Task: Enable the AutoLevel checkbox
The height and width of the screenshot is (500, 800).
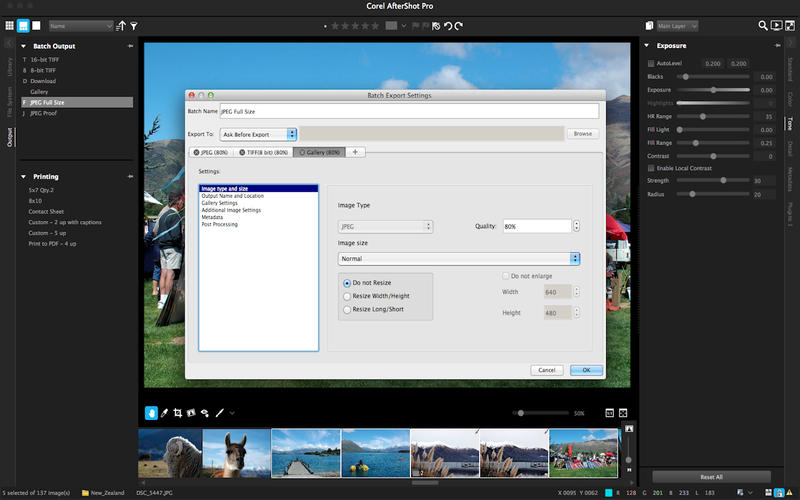Action: [652, 63]
